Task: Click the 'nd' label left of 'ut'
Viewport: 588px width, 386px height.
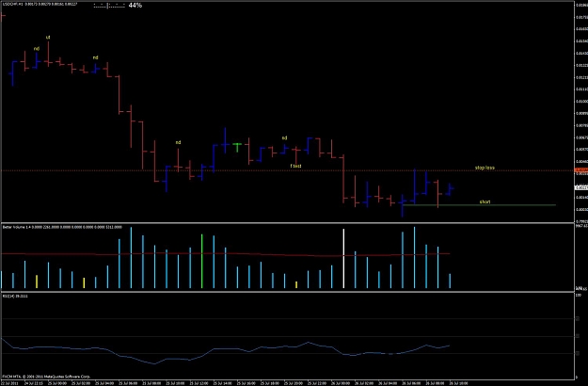Action: (x=37, y=49)
